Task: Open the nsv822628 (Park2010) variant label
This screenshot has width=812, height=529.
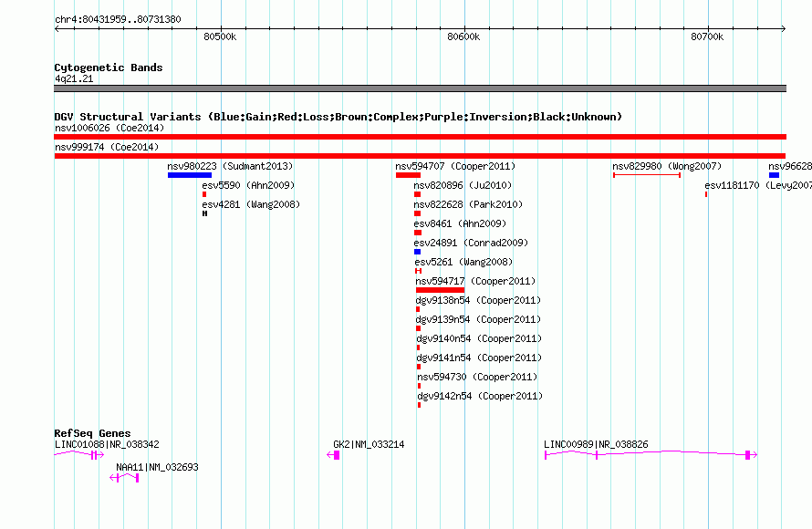Action: click(468, 204)
